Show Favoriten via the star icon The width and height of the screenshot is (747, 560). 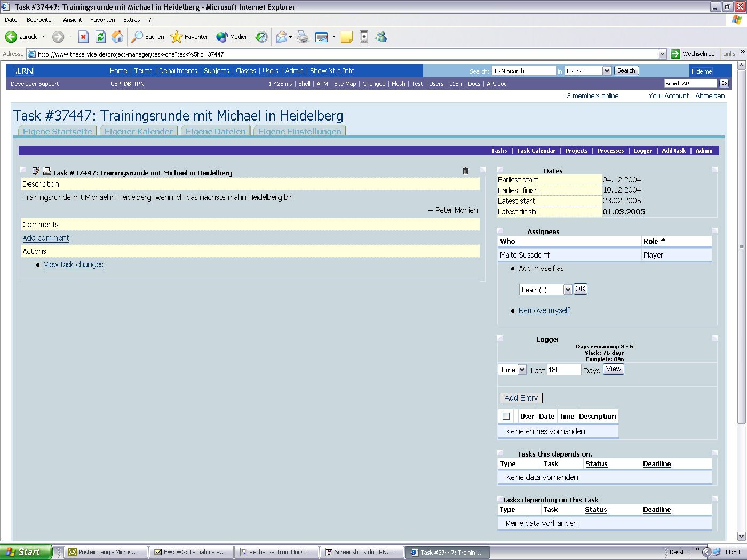[x=176, y=36]
